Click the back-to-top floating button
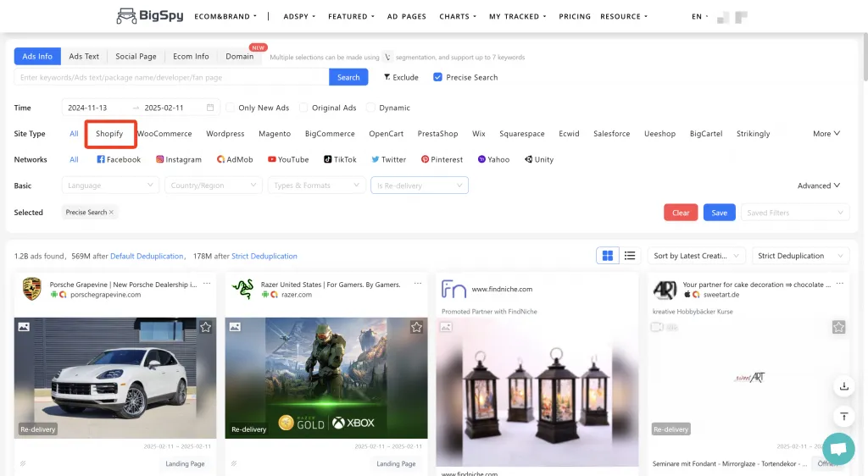The image size is (868, 476). click(x=843, y=417)
